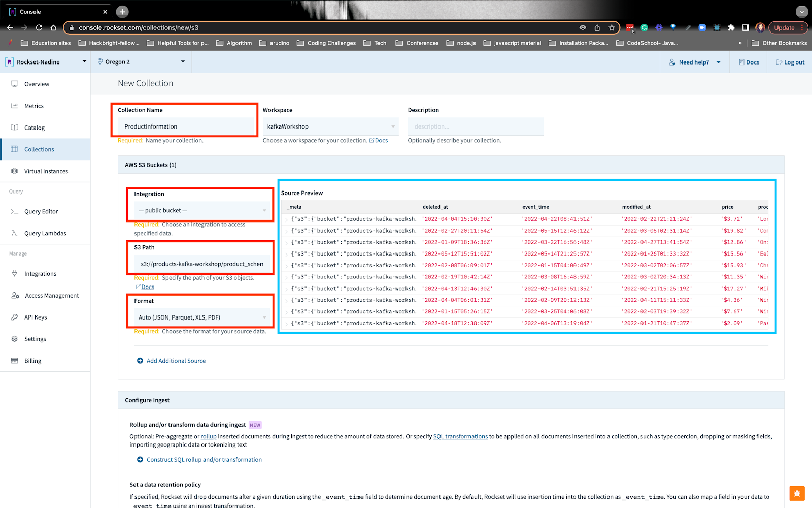Viewport: 812px width, 508px height.
Task: Open the Education sites bookmark folder
Action: 46,43
